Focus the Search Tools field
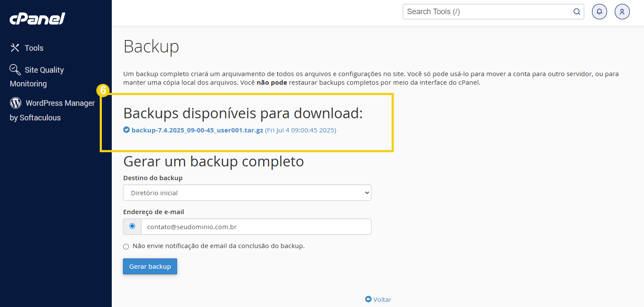Screen dimensions: 644x307 [493, 12]
